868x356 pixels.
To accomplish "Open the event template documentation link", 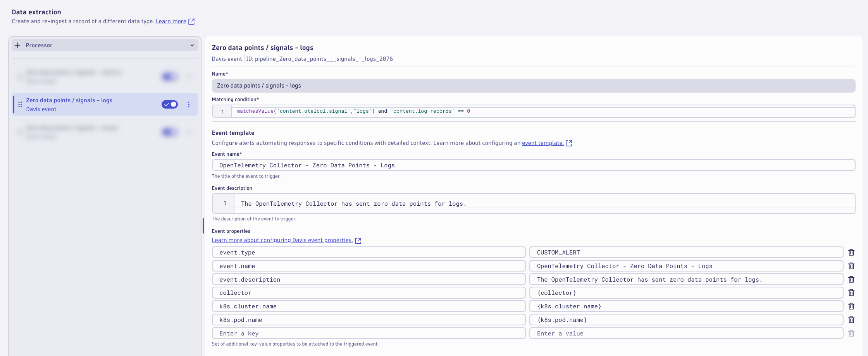I will [x=542, y=143].
